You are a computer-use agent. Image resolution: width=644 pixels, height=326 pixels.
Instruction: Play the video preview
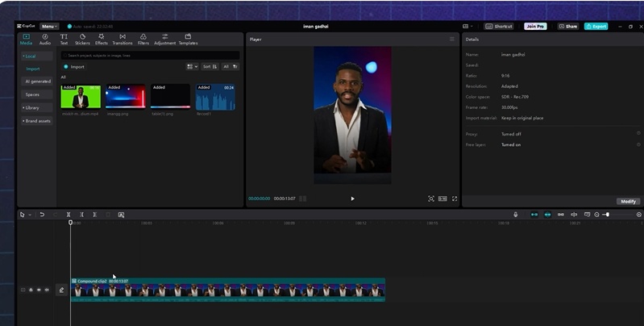pyautogui.click(x=352, y=199)
